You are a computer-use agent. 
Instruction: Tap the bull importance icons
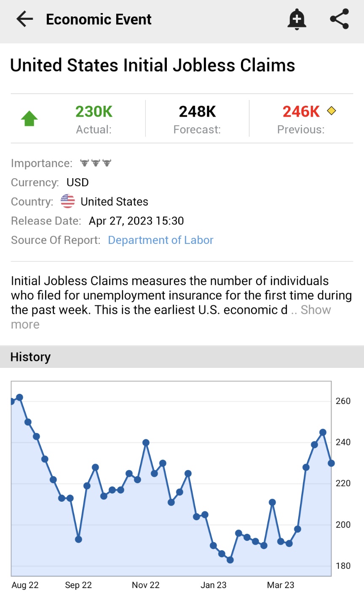(96, 163)
